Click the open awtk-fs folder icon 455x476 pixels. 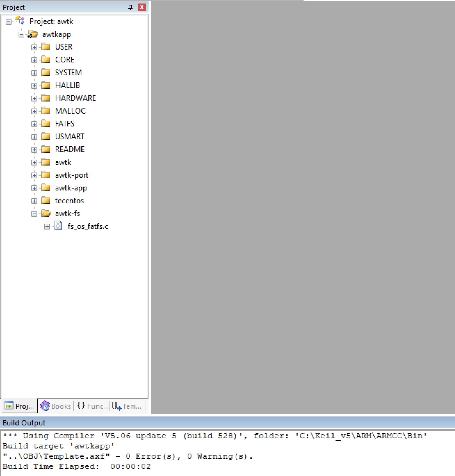point(46,213)
